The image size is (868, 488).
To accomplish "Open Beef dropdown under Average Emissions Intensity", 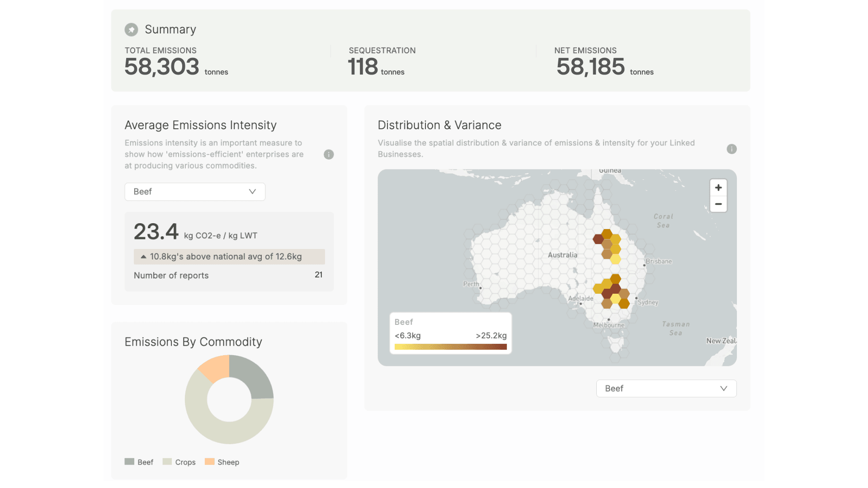I will [x=194, y=192].
